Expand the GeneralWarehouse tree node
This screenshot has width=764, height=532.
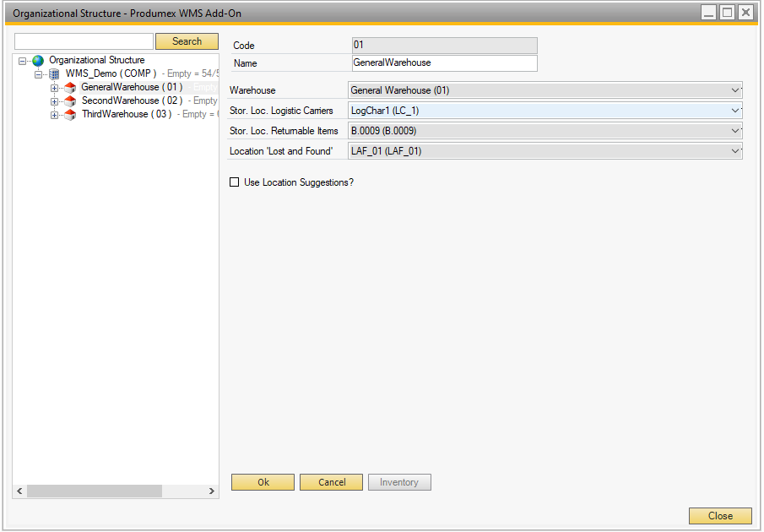coord(55,88)
